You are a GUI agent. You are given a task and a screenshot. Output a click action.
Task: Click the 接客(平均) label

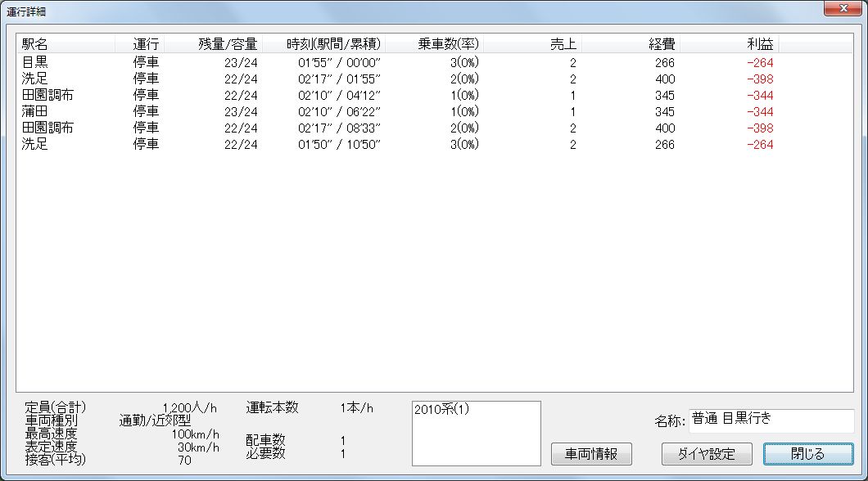pyautogui.click(x=56, y=459)
